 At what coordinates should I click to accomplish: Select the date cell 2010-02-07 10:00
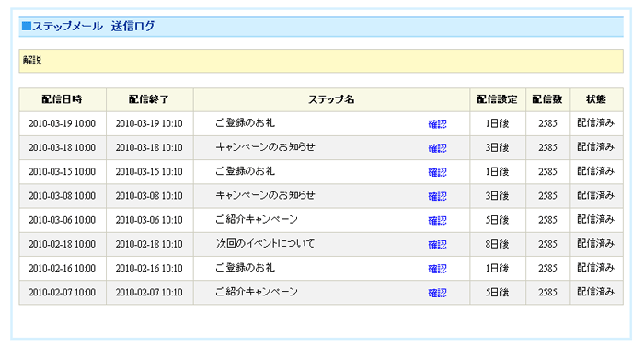click(62, 293)
